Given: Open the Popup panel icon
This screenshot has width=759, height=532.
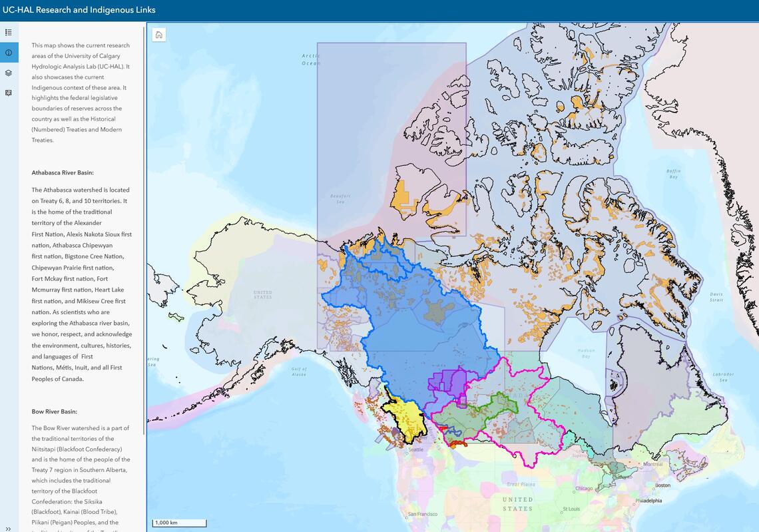Looking at the screenshot, I should [x=9, y=93].
